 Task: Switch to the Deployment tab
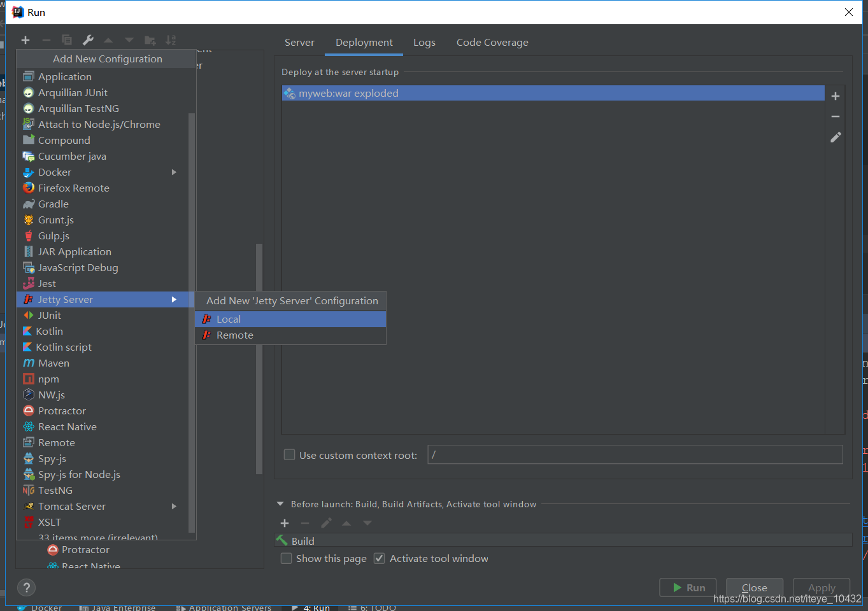click(x=364, y=43)
